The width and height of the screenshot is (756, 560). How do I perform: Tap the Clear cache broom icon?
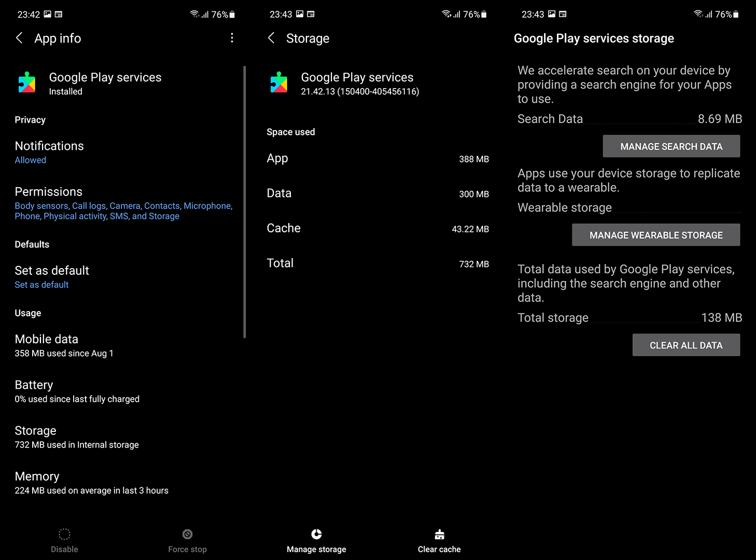click(440, 534)
